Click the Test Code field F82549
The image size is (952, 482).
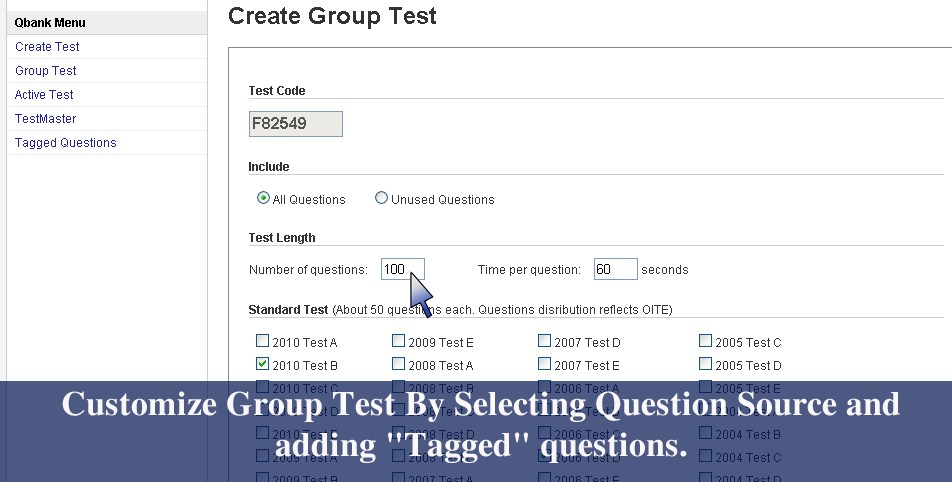click(295, 124)
